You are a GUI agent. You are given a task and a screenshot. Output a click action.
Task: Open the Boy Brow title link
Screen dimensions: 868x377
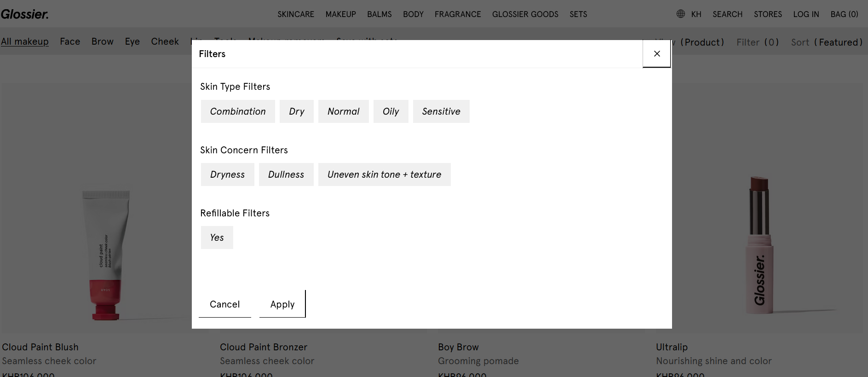point(458,347)
